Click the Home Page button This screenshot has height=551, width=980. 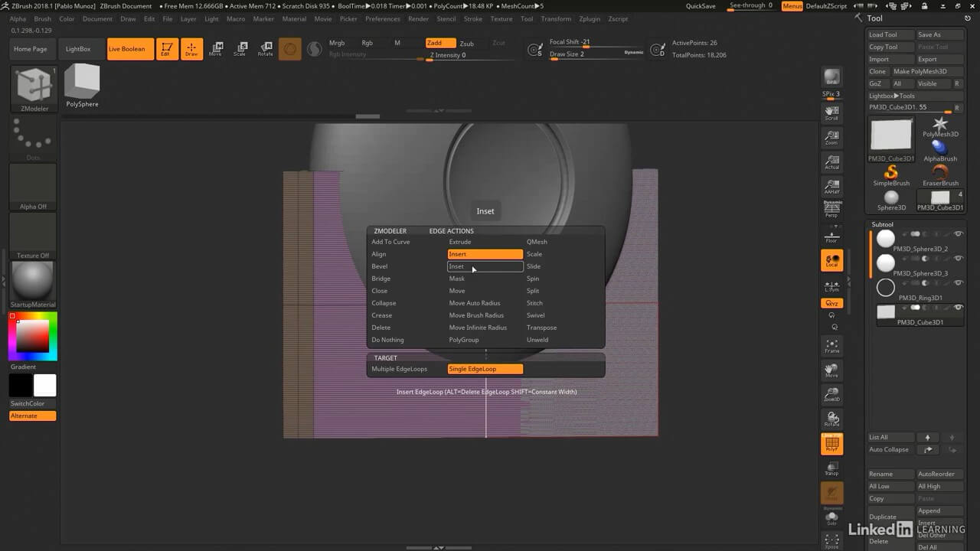[31, 49]
